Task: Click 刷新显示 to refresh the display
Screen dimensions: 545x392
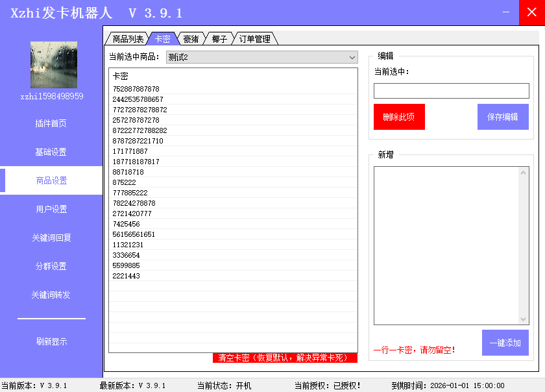Action: pos(51,341)
